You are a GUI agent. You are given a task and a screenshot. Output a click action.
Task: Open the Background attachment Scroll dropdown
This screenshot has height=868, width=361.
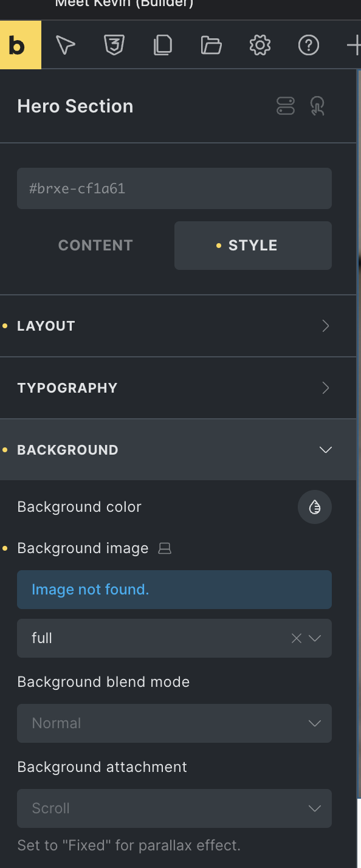point(174,808)
